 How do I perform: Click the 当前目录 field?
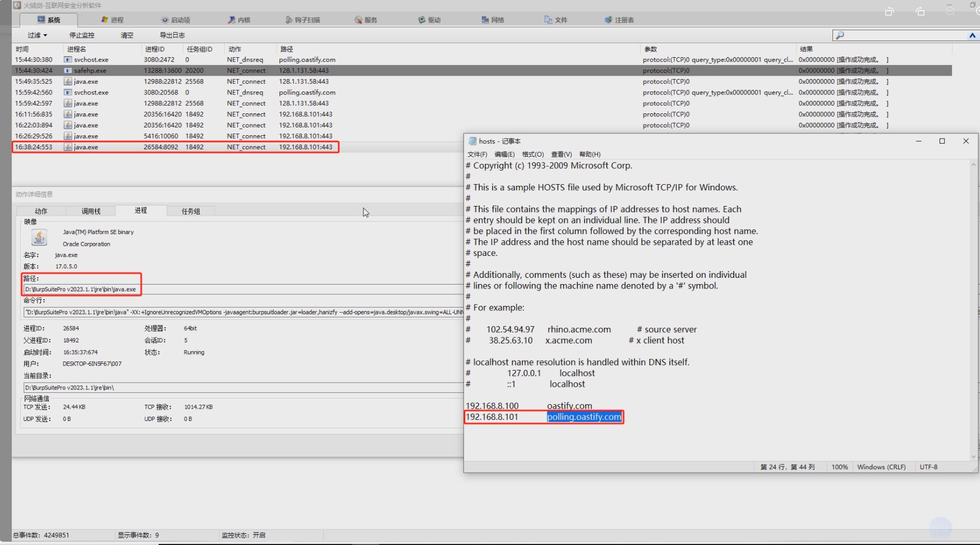[243, 388]
